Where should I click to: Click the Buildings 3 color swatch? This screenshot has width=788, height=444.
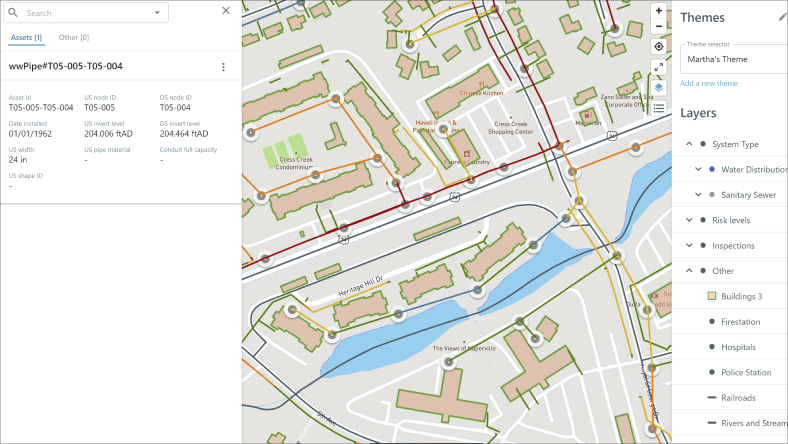pos(712,296)
